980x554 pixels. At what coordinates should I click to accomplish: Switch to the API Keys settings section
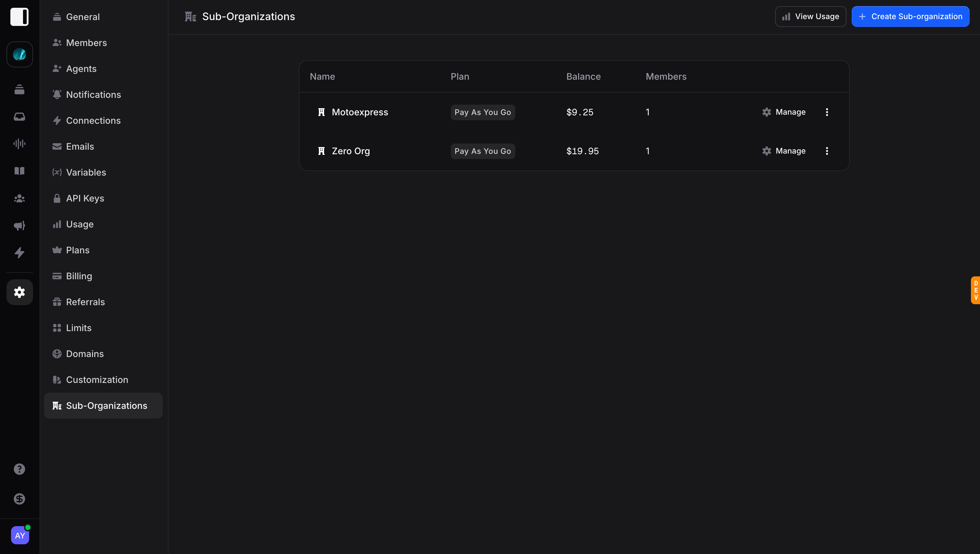85,198
